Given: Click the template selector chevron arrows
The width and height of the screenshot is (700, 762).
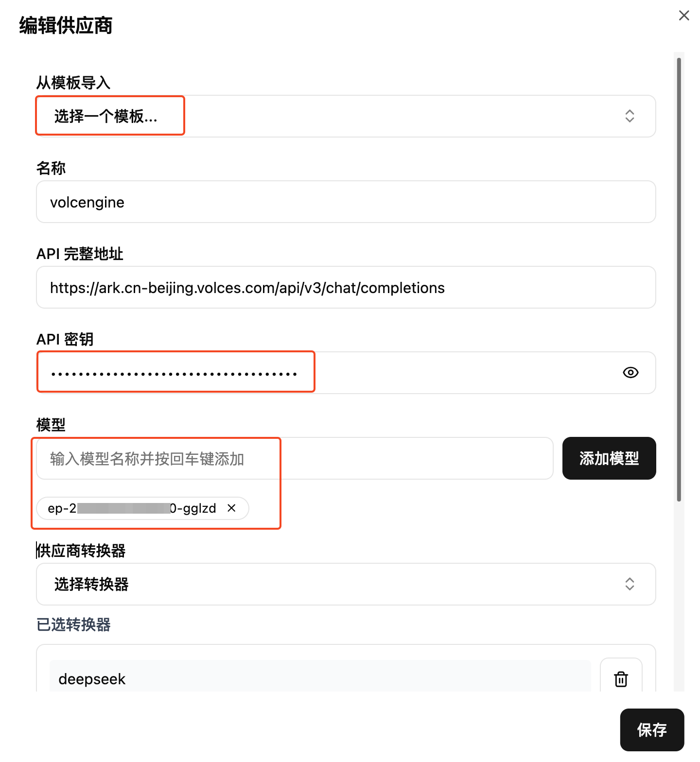Looking at the screenshot, I should (x=630, y=116).
